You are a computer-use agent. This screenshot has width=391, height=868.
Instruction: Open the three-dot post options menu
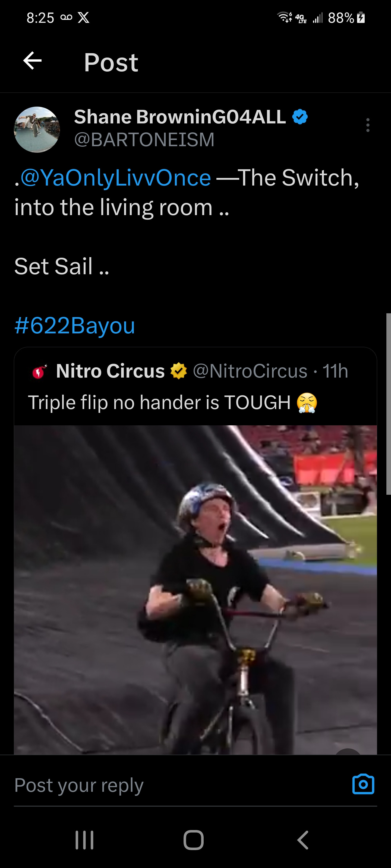368,125
